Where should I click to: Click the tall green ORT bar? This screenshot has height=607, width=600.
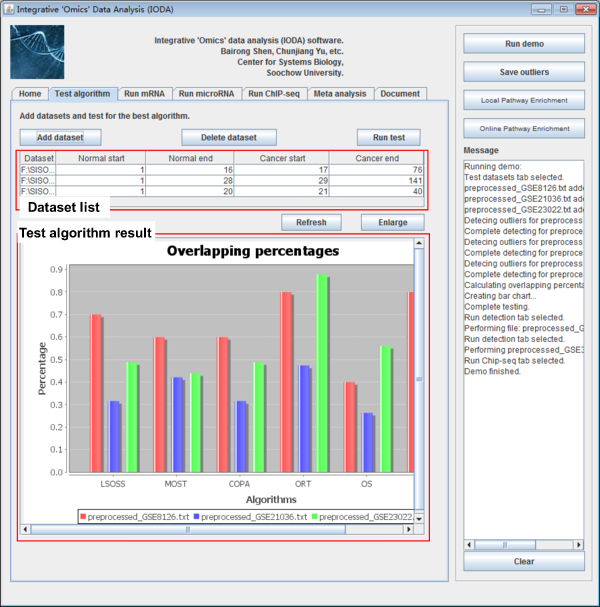click(x=322, y=373)
